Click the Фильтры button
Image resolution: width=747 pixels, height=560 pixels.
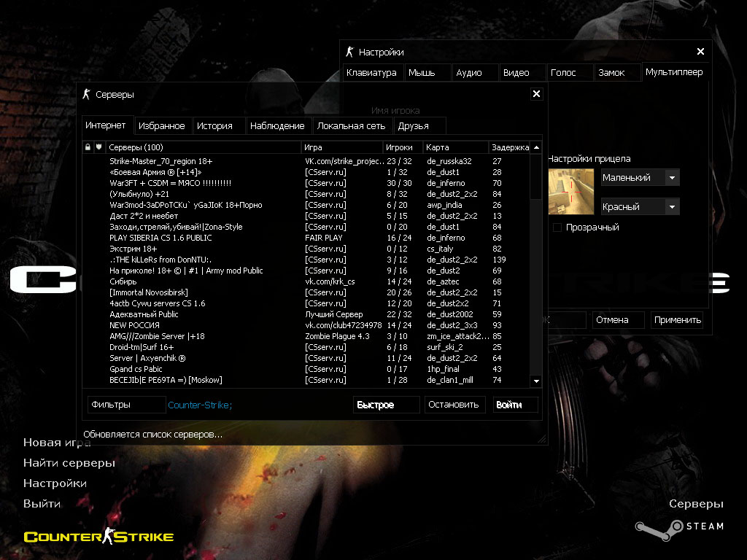[x=126, y=405]
